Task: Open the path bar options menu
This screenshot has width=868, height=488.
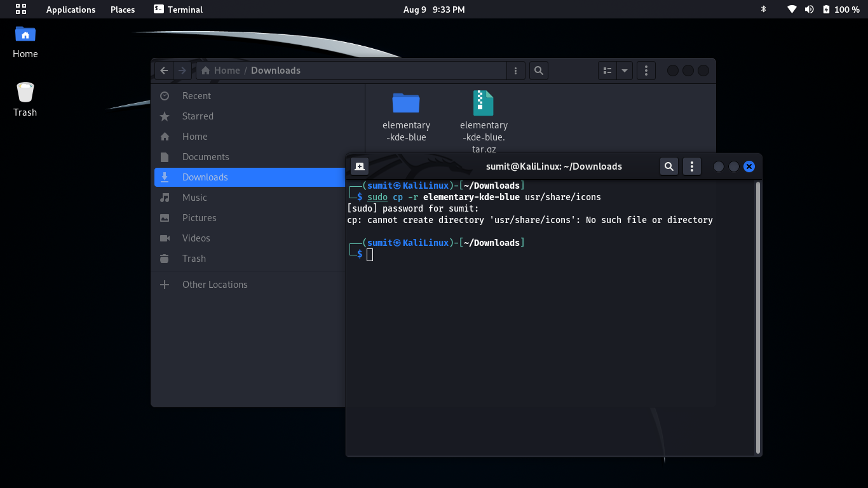Action: point(515,71)
